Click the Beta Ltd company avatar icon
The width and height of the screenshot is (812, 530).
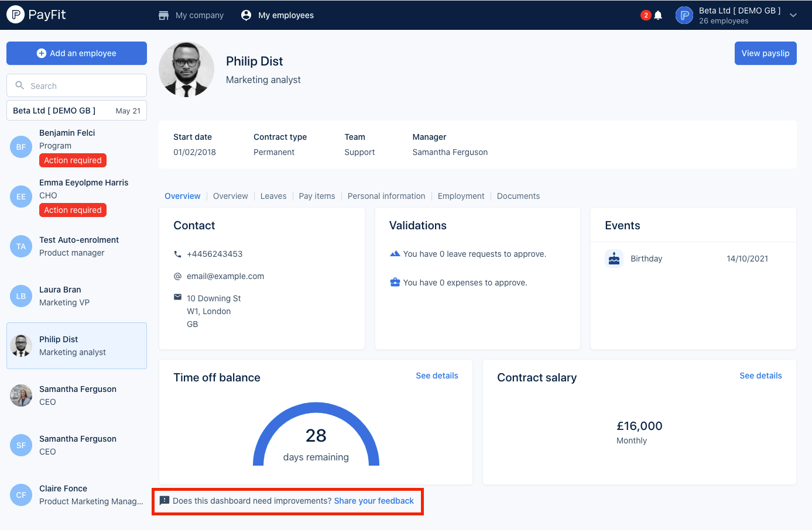click(684, 15)
